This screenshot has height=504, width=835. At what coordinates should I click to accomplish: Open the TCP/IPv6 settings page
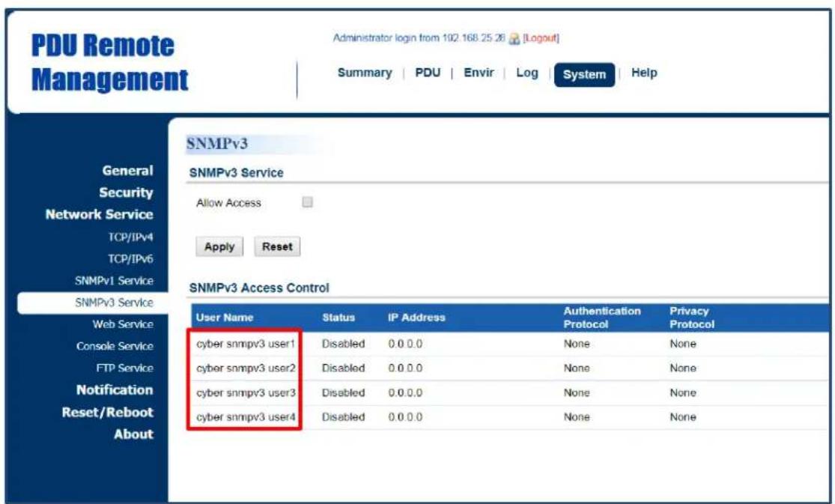click(130, 259)
